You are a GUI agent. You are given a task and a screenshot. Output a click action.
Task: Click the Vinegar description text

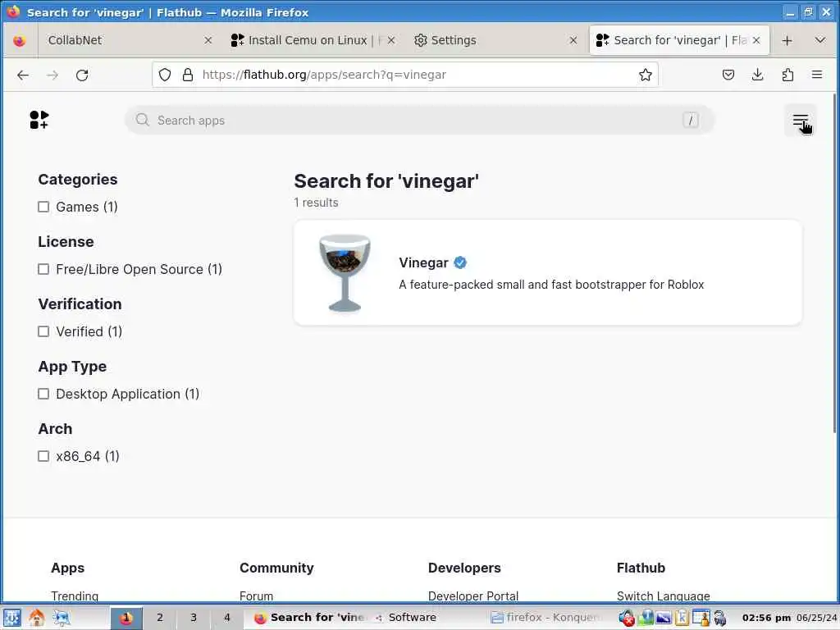tap(551, 285)
